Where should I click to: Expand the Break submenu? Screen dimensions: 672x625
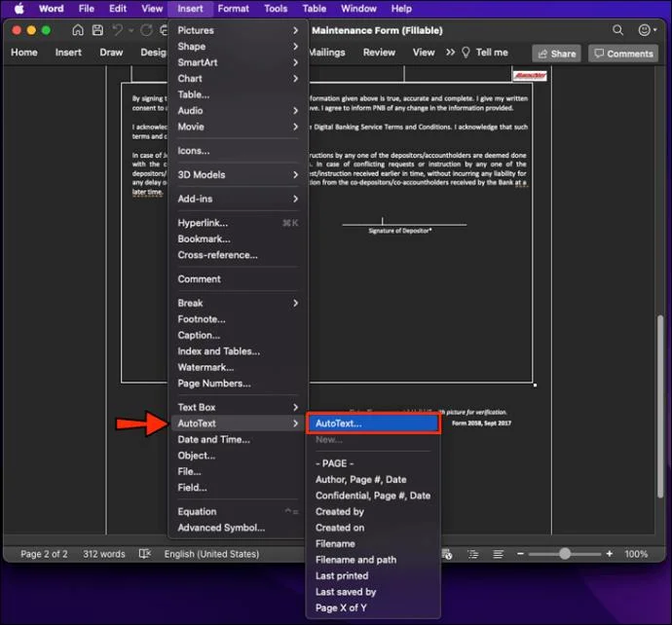point(238,303)
